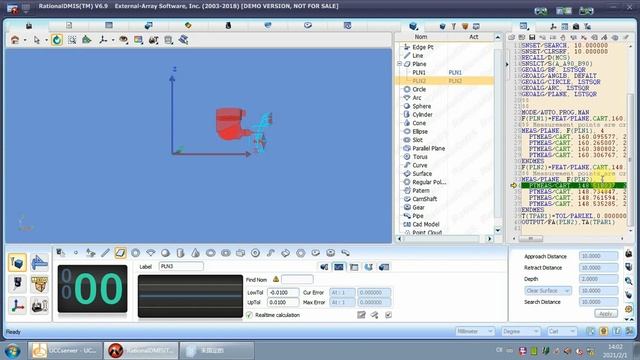Select the Torus measurement tool icon

pyautogui.click(x=256, y=253)
